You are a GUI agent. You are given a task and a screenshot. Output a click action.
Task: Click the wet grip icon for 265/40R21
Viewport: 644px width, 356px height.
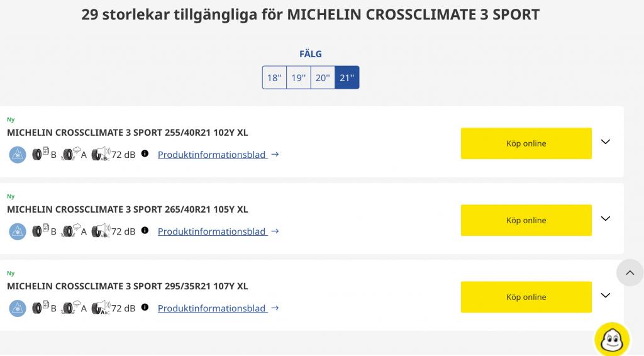(x=70, y=231)
